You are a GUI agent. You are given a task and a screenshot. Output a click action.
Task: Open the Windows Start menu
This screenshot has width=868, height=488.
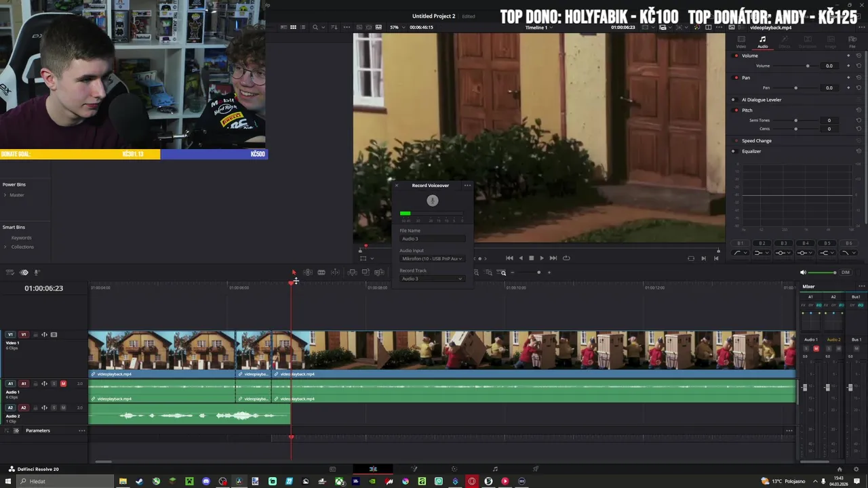(7, 481)
